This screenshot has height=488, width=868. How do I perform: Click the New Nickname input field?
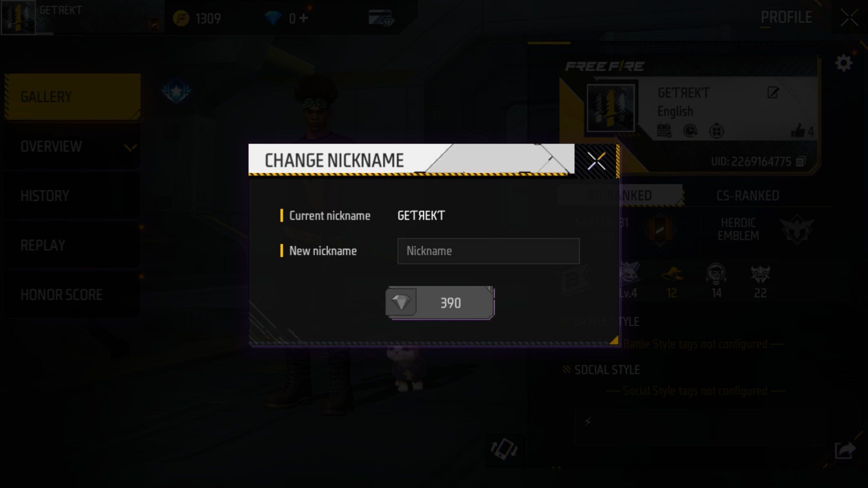click(488, 251)
